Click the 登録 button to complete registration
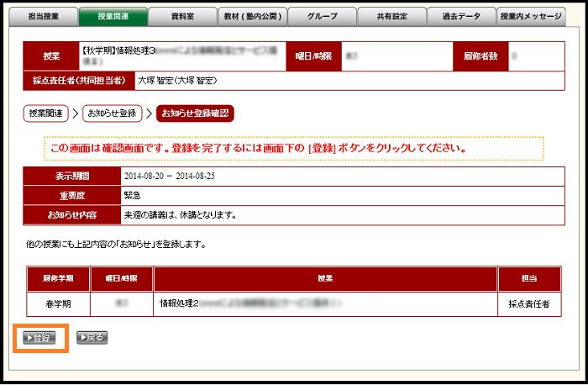588x385 pixels. [39, 338]
